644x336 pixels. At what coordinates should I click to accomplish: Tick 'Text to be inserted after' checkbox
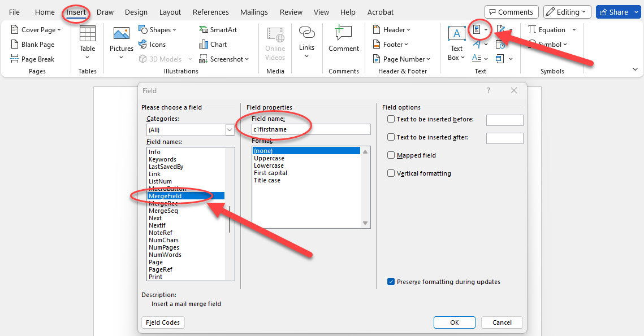tap(391, 137)
